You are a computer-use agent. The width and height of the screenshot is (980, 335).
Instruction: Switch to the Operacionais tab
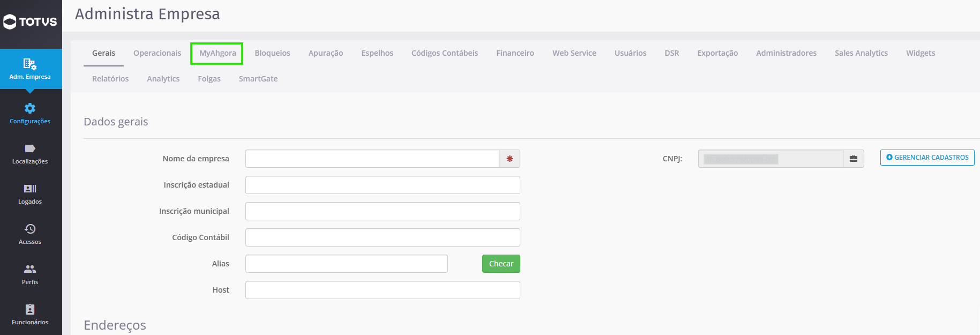[157, 53]
